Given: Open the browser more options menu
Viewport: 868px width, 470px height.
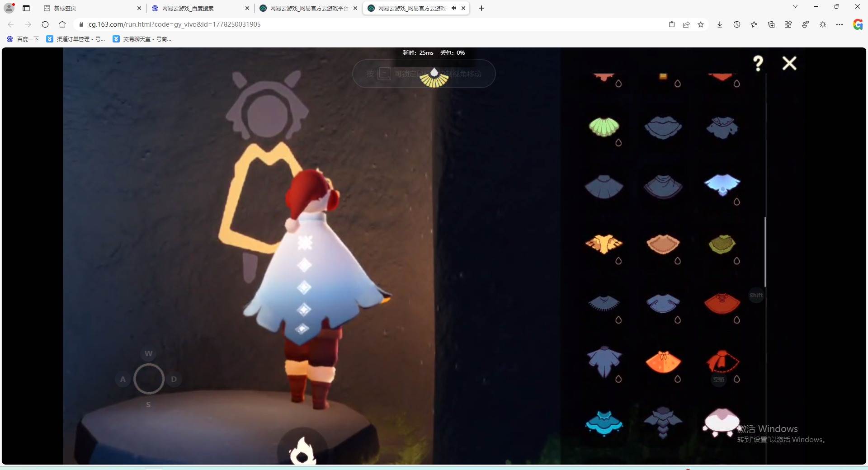Looking at the screenshot, I should (840, 24).
